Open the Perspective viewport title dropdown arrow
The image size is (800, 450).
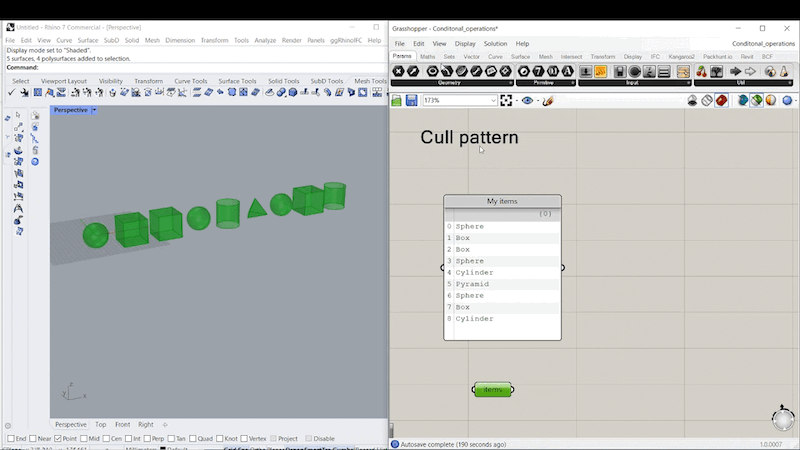pyautogui.click(x=94, y=110)
